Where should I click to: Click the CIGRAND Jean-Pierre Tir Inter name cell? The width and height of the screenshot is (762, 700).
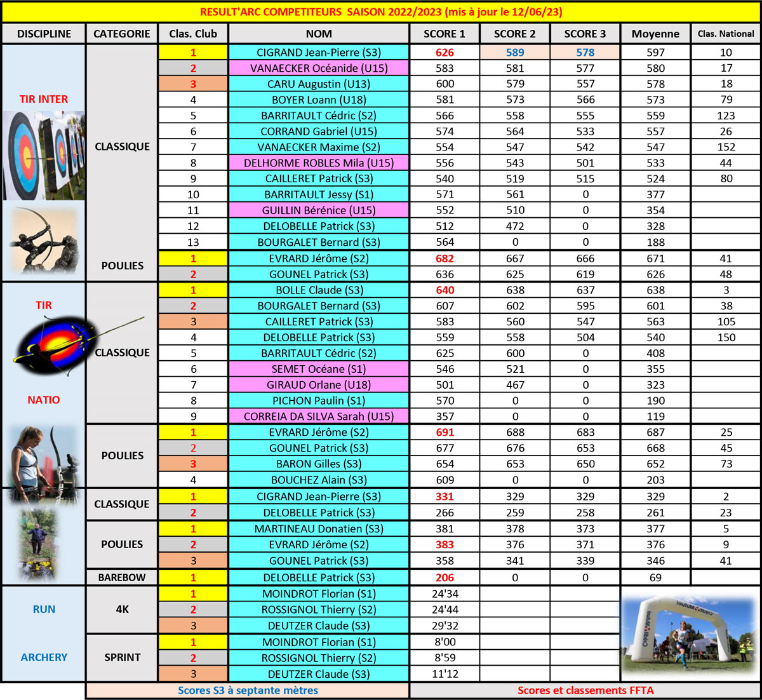[319, 52]
